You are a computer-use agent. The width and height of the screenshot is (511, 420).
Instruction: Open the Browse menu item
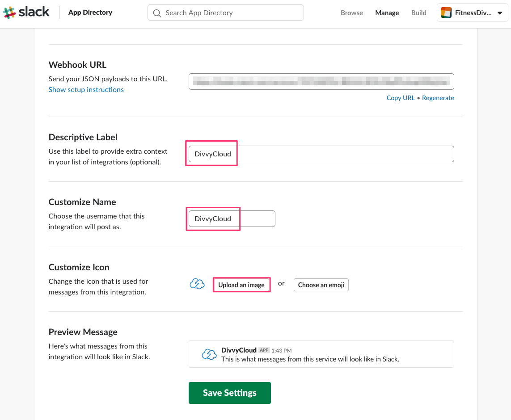click(352, 13)
